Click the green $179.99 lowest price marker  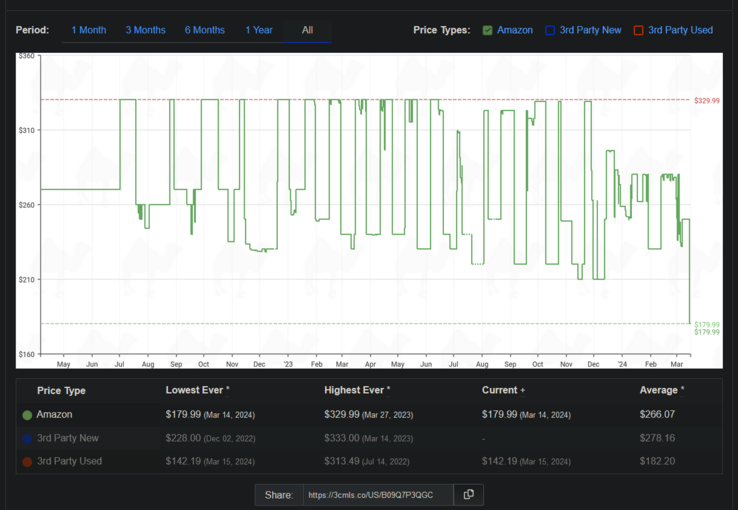point(706,325)
